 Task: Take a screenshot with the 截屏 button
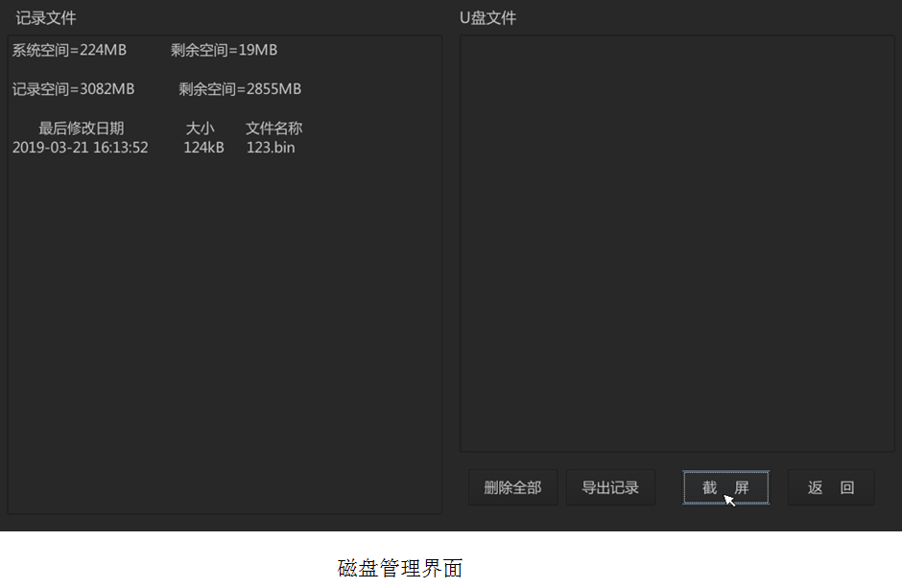coord(725,487)
